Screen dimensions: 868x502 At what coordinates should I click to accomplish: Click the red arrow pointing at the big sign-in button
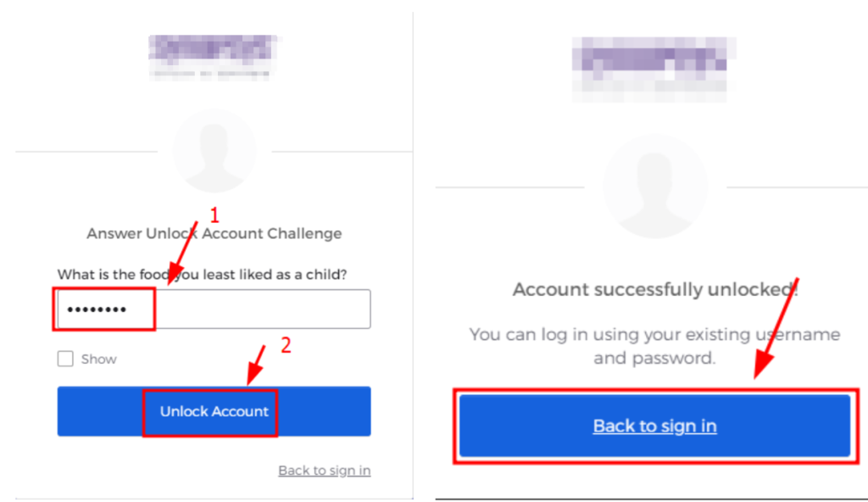776,328
